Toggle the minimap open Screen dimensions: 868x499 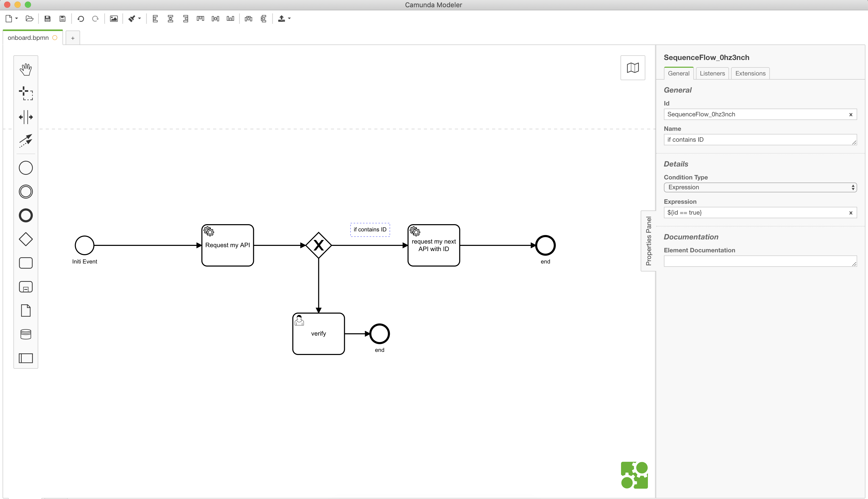(x=632, y=68)
